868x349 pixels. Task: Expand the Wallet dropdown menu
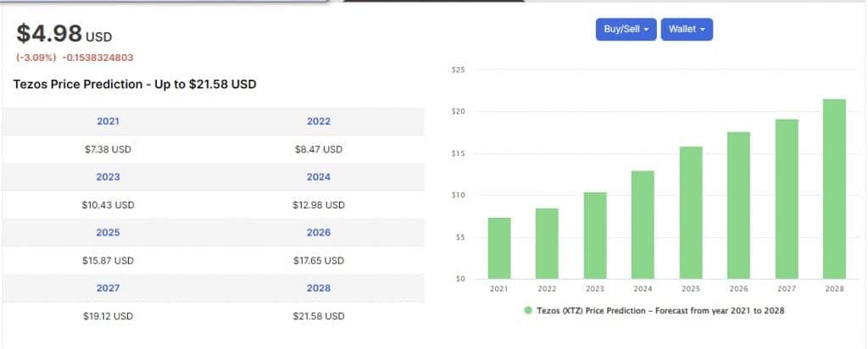687,30
